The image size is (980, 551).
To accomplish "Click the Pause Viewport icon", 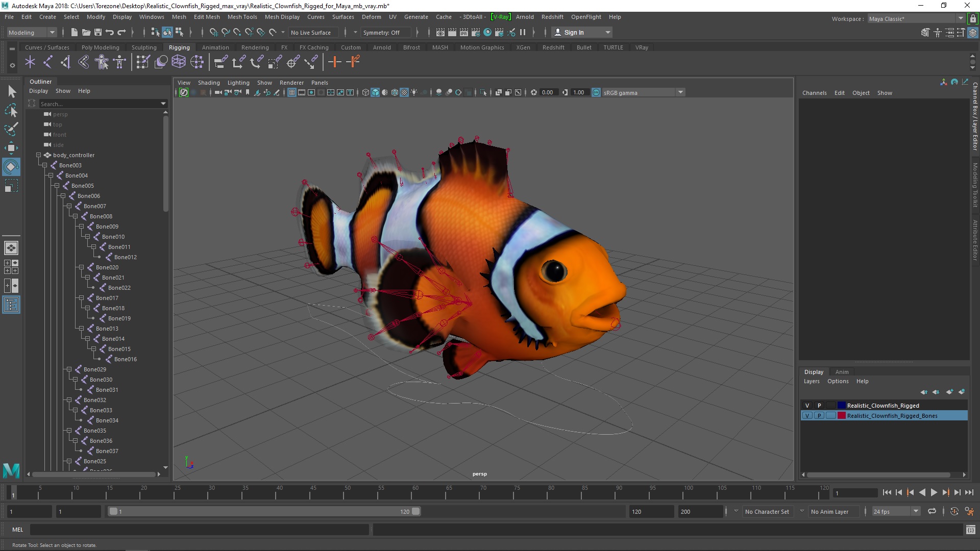I will (523, 32).
